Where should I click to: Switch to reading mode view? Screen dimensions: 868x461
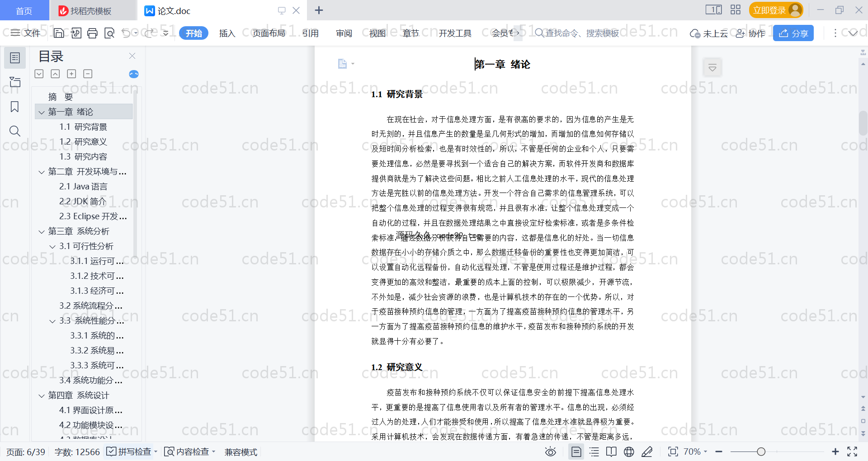click(x=611, y=452)
